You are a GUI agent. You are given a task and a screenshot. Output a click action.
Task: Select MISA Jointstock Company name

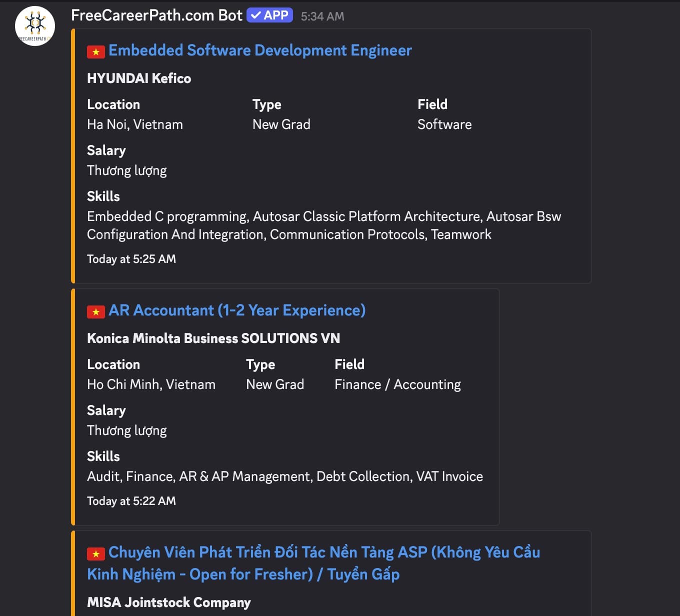(x=169, y=602)
